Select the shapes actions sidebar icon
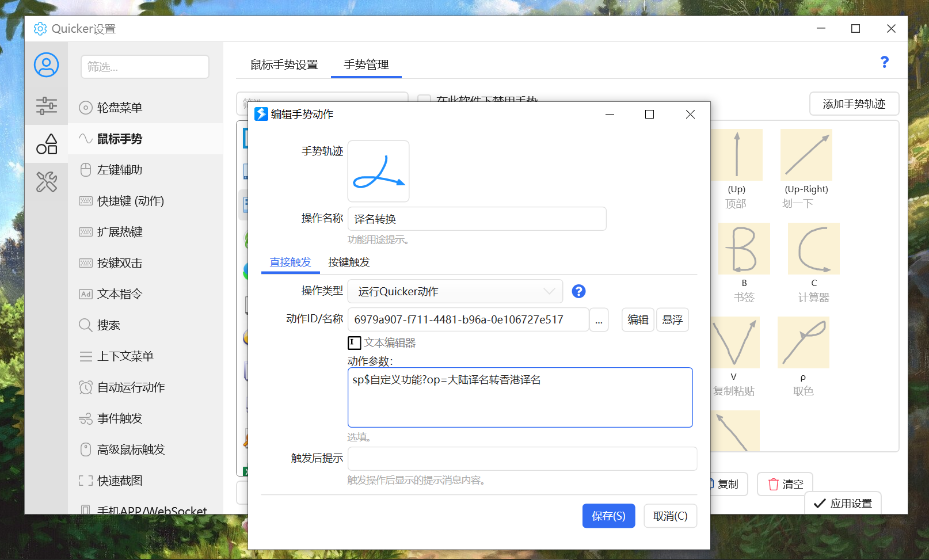This screenshot has width=929, height=560. click(x=47, y=144)
